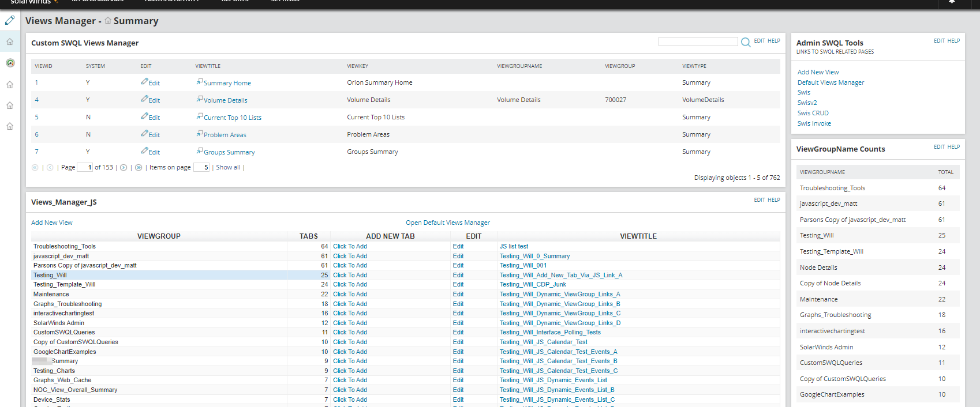Sort by the VIEWID column header
Screen dimensions: 980x407
point(43,66)
